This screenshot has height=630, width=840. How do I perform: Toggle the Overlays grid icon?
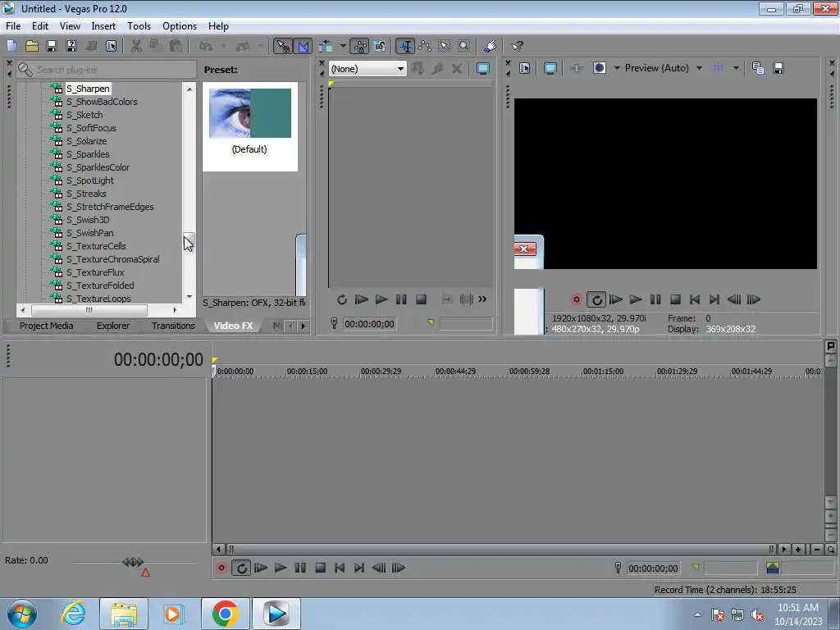click(x=718, y=68)
